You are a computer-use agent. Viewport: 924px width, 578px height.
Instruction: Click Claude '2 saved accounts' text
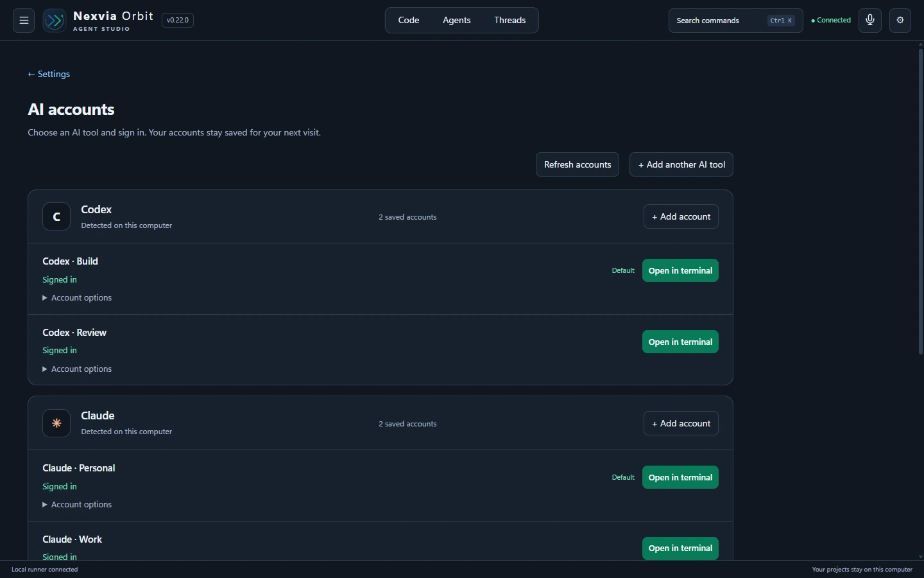pyautogui.click(x=407, y=424)
